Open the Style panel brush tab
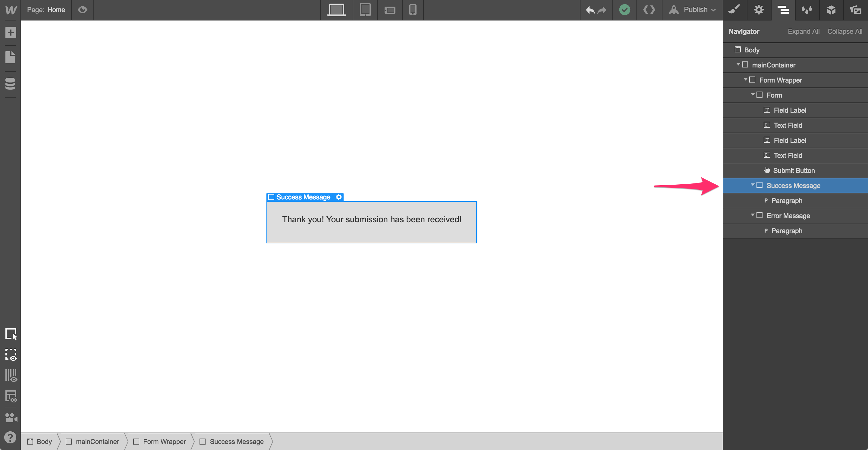This screenshot has width=868, height=450. 734,10
